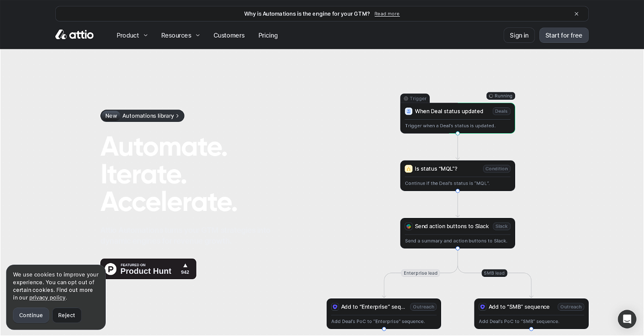Click the Enterprise sequence Outreach node icon
This screenshot has height=336, width=644.
[x=335, y=307]
